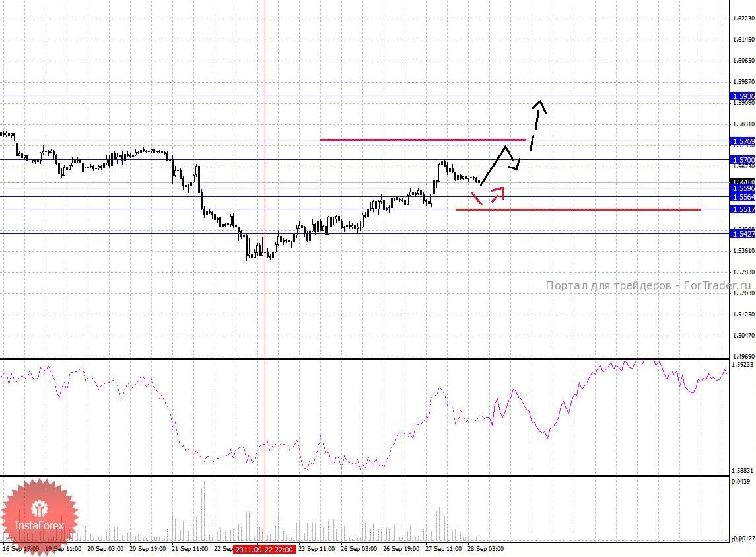The width and height of the screenshot is (756, 557).
Task: Select the thick red support line at 1.5517
Action: 578,210
